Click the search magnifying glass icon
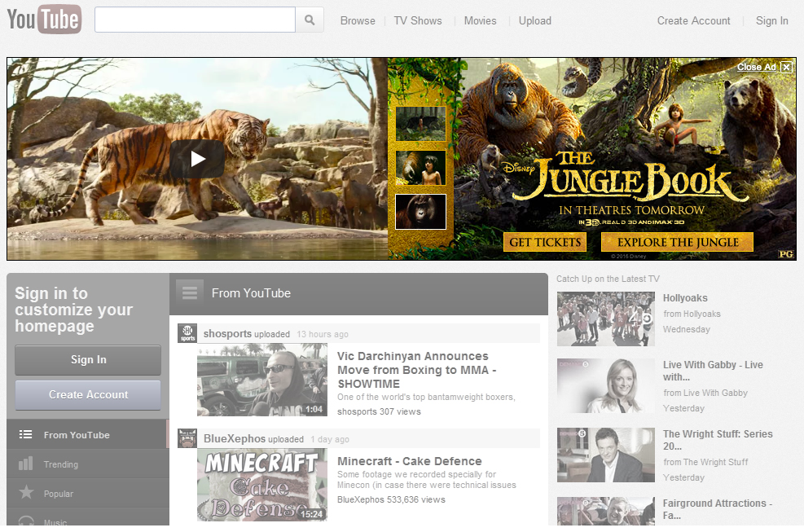This screenshot has width=804, height=532. (309, 20)
